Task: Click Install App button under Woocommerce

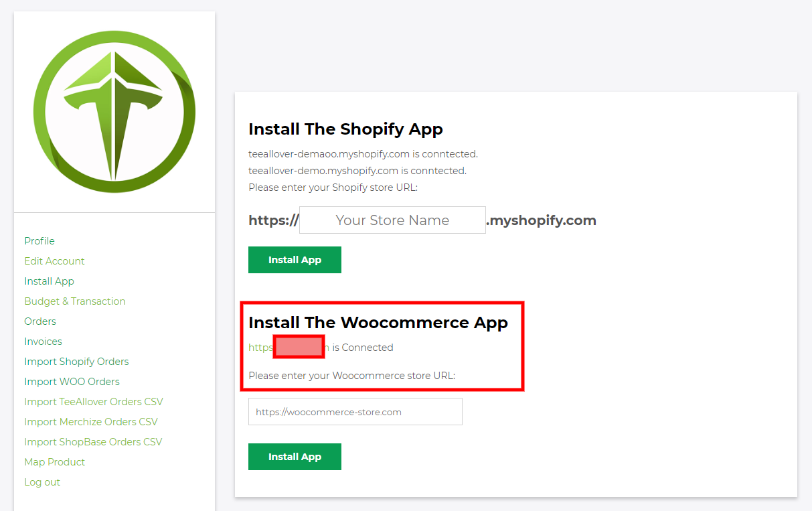Action: (295, 457)
